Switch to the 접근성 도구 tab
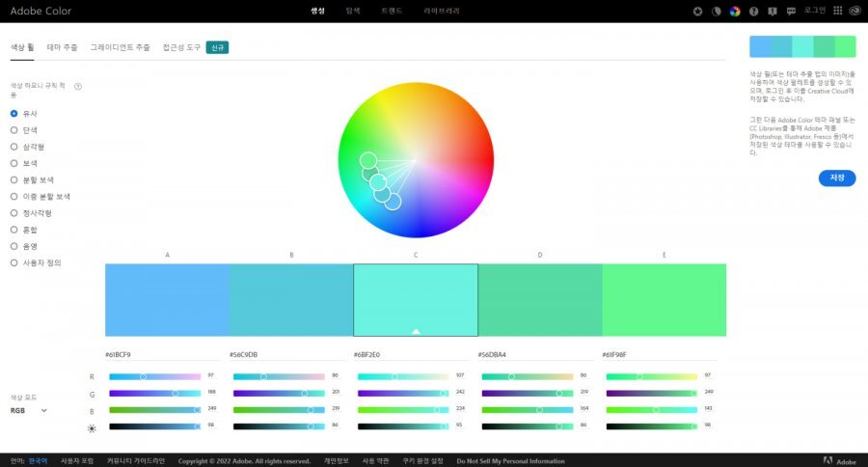Viewport: 868px width, 467px height. pyautogui.click(x=181, y=47)
